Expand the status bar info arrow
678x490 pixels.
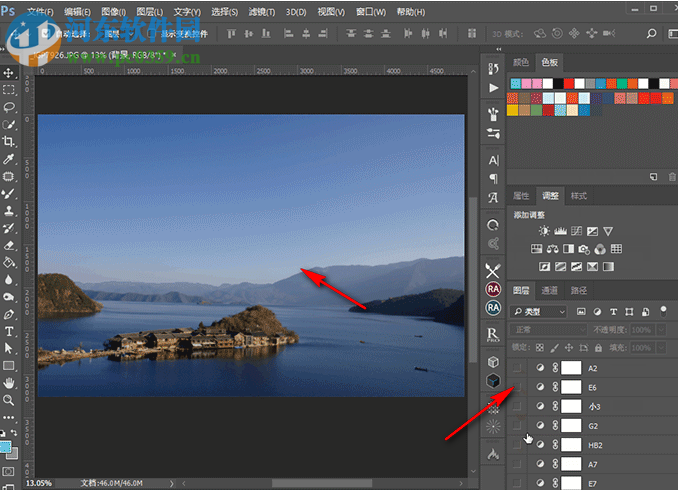[172, 483]
